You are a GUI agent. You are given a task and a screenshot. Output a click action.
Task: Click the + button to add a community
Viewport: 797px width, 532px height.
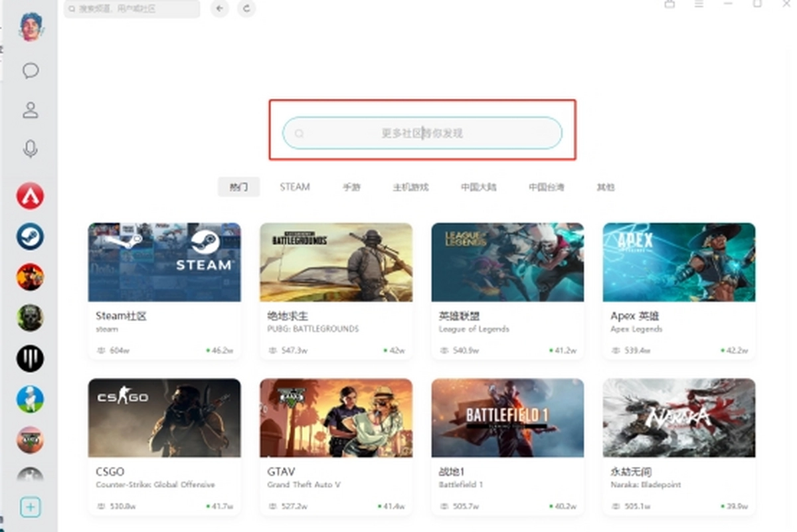(x=30, y=507)
